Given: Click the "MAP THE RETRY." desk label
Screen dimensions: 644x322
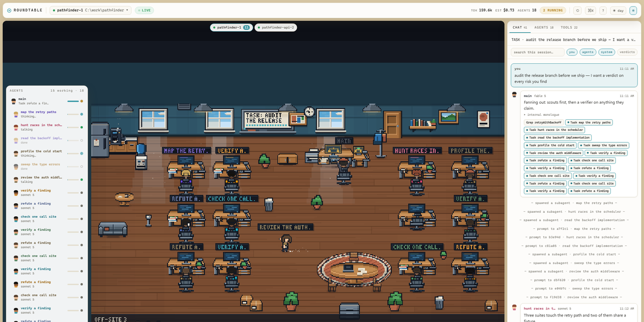Looking at the screenshot, I should point(186,150).
